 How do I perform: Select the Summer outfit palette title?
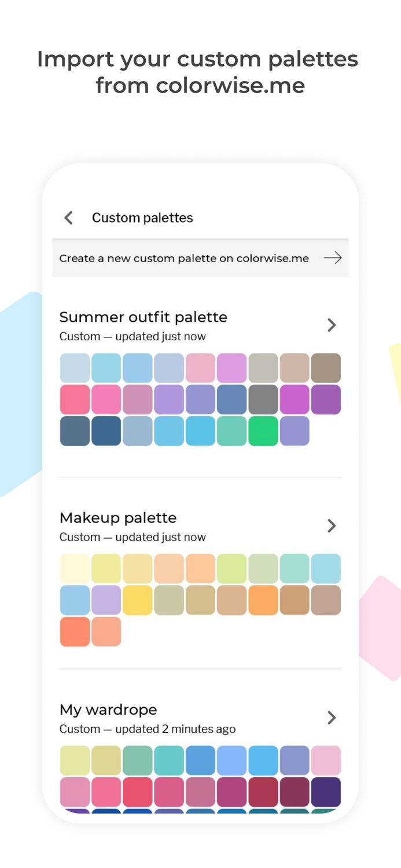[144, 317]
